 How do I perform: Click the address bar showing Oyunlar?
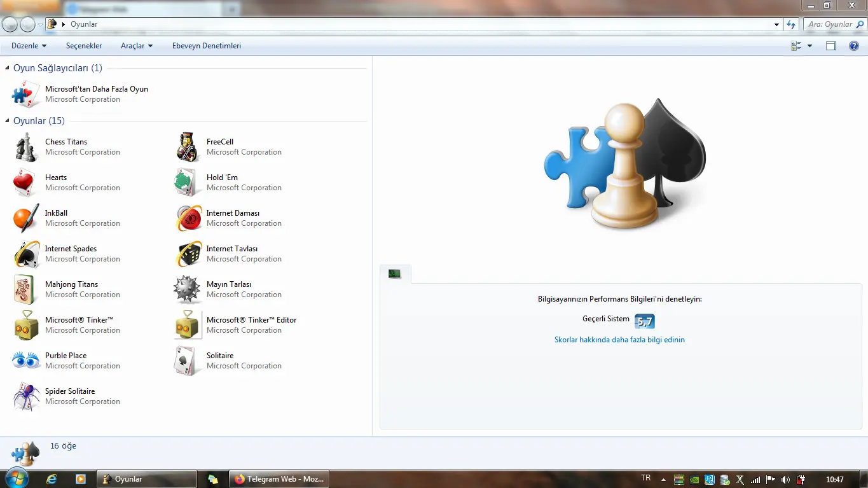point(413,24)
